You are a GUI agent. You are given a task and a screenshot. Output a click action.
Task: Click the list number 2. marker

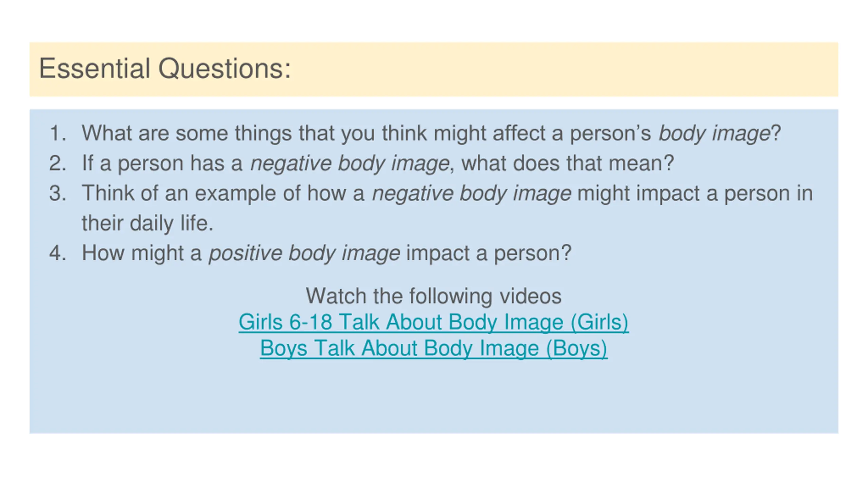[58, 163]
